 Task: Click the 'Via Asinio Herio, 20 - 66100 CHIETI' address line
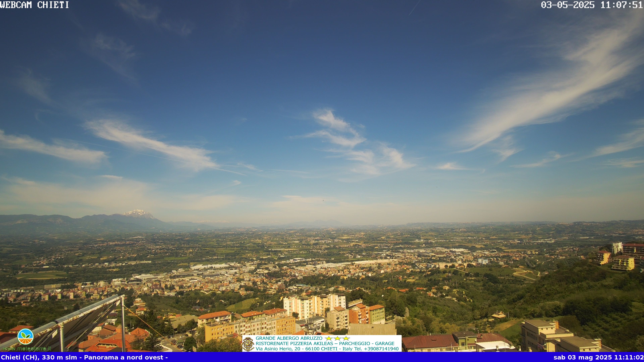[297, 349]
